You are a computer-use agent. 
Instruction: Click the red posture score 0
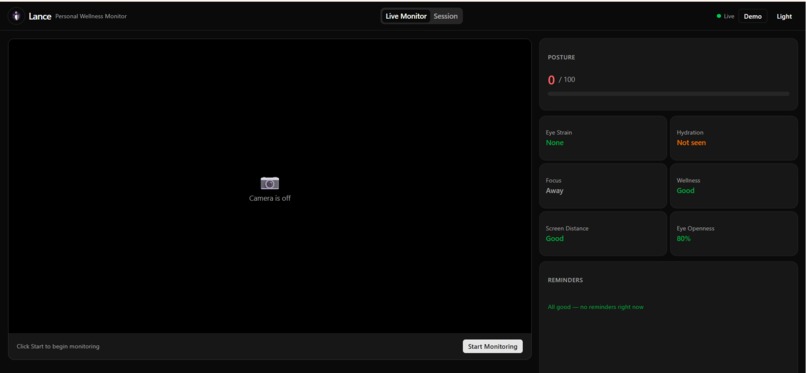pyautogui.click(x=552, y=80)
